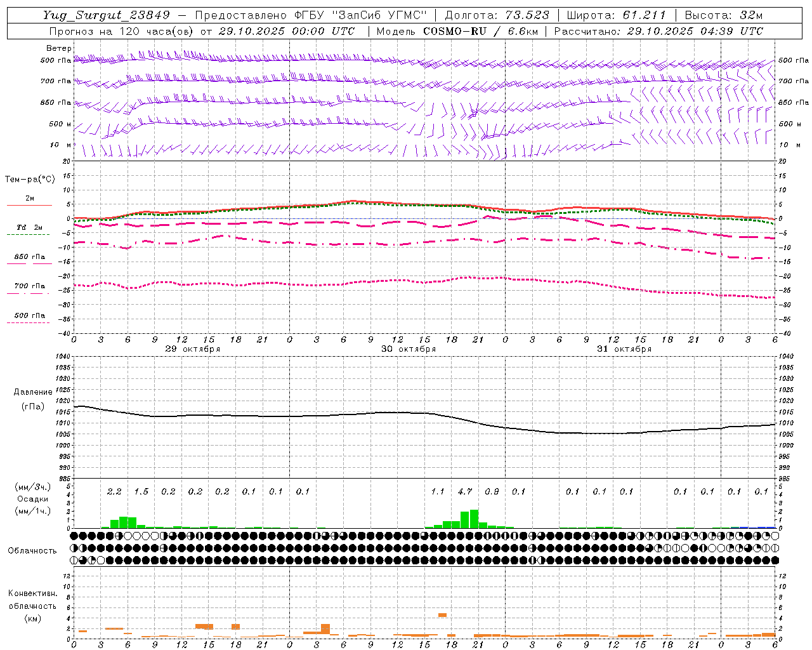This screenshot has width=812, height=650.
Task: Click the 3-hour precipitation value '2.2'
Action: pyautogui.click(x=114, y=491)
